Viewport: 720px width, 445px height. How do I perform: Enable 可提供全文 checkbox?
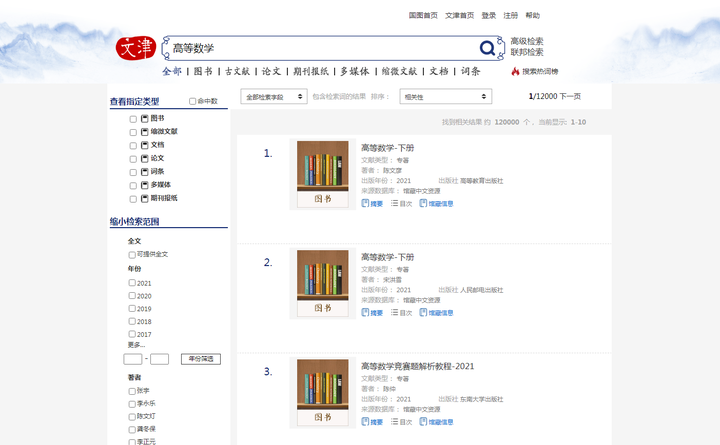click(x=132, y=254)
